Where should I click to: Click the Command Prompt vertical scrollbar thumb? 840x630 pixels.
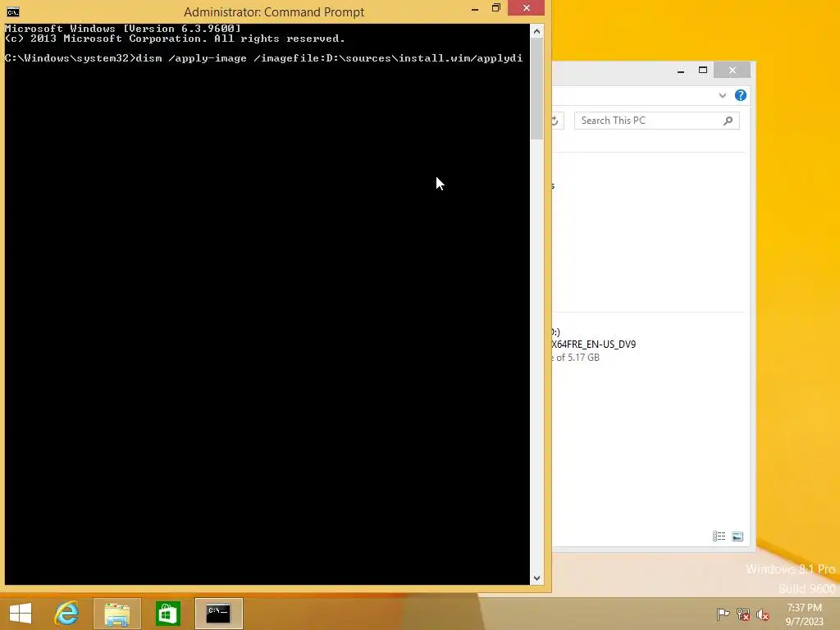536,89
